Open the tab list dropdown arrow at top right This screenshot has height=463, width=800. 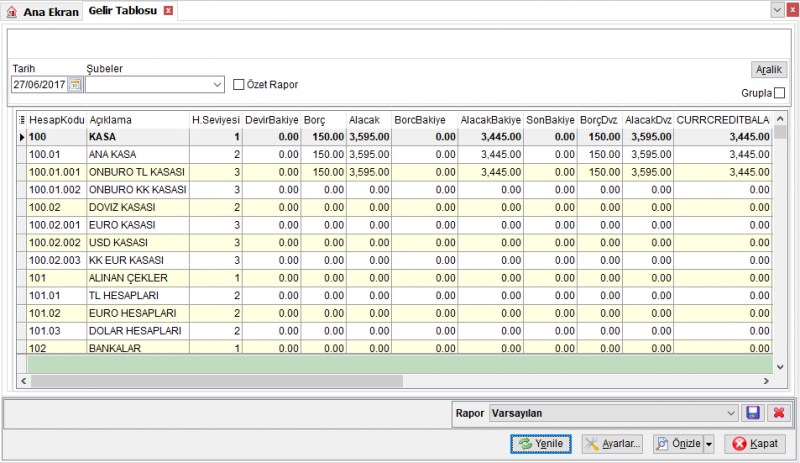tap(777, 10)
